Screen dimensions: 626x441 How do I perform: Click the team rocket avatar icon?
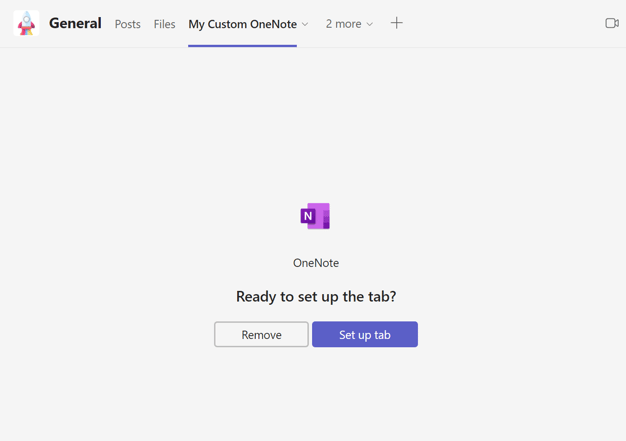click(x=26, y=23)
